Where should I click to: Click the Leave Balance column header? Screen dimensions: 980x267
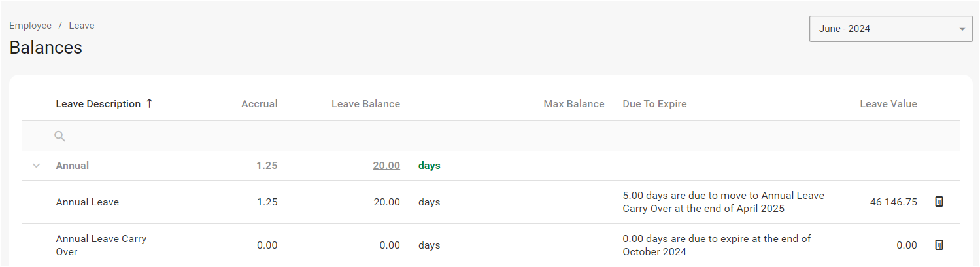coord(365,104)
